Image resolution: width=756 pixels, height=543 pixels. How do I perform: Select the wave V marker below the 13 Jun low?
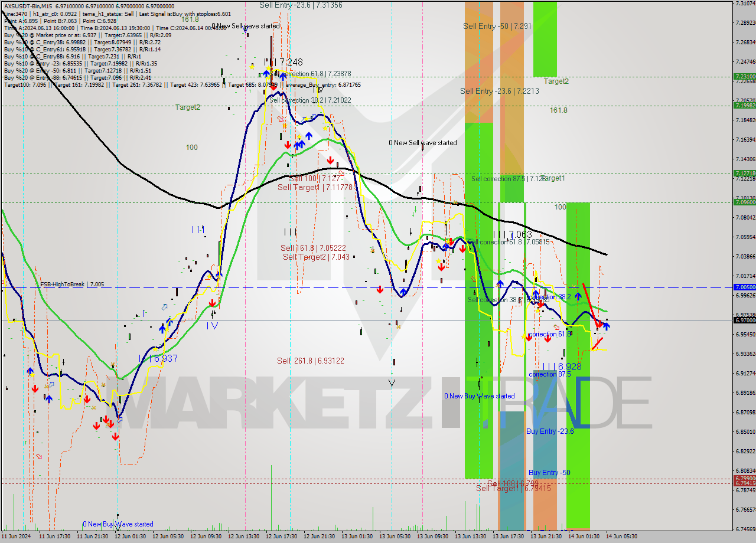392,383
